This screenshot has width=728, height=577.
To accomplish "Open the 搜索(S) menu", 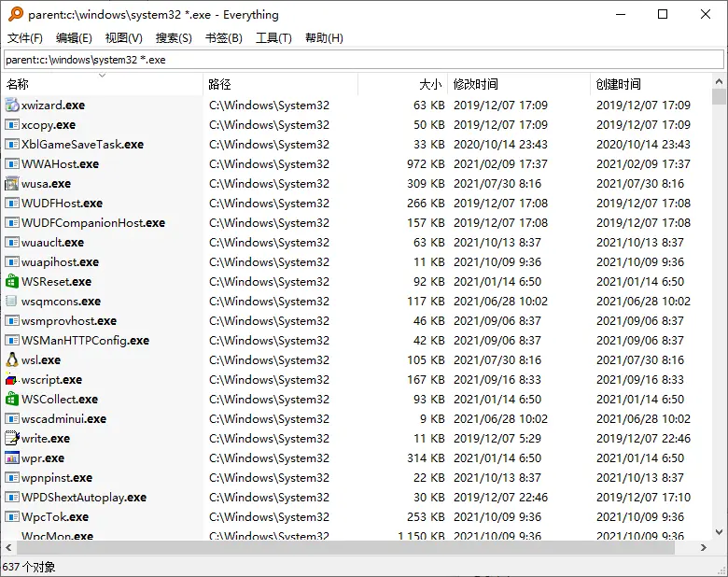I will pyautogui.click(x=174, y=38).
